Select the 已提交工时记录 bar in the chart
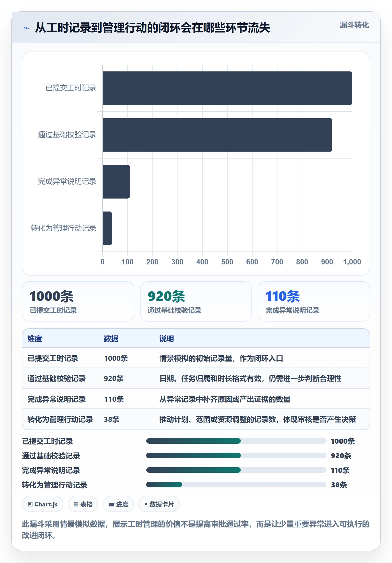Screen dimensions: 392x563 coord(227,88)
